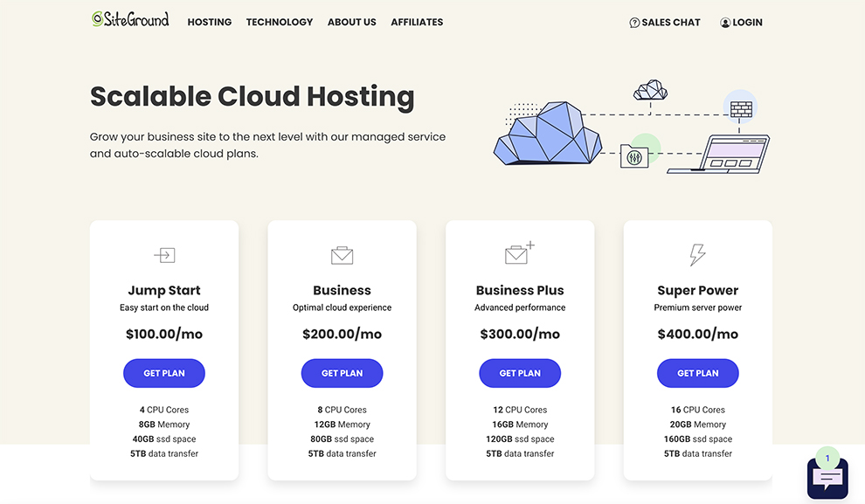Click the $200.00/mo price

(x=342, y=335)
